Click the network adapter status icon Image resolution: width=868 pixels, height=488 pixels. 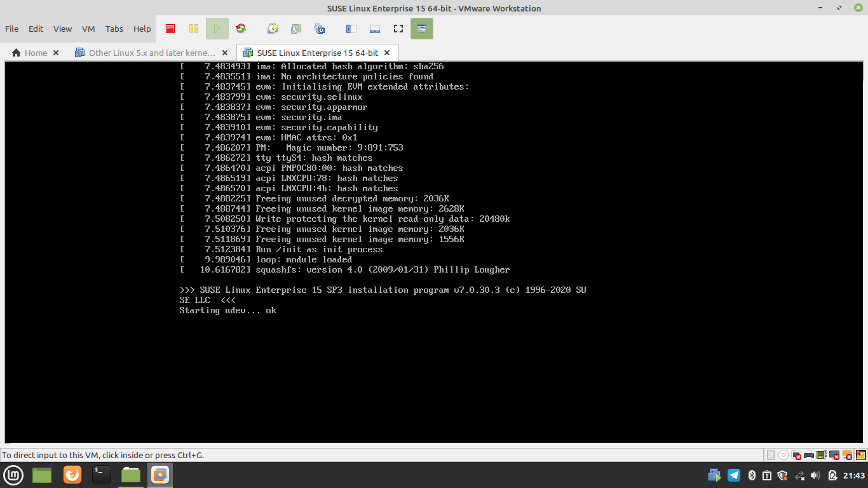(x=796, y=455)
